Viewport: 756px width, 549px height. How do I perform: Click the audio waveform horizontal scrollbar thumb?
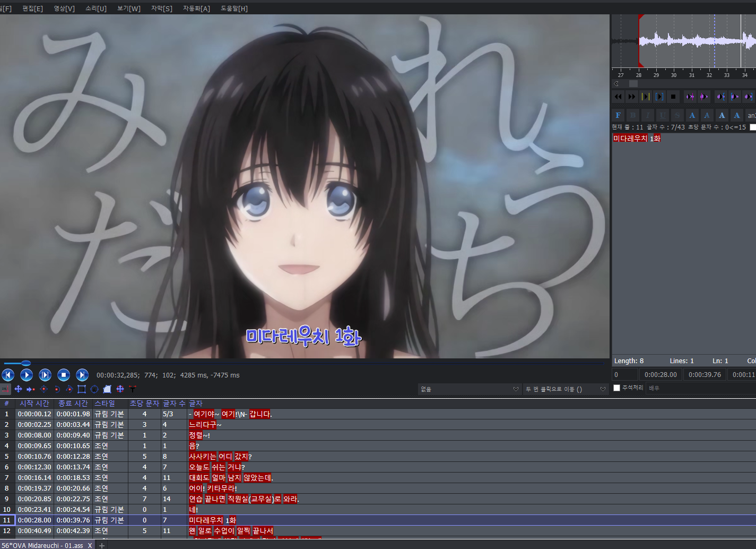point(633,83)
